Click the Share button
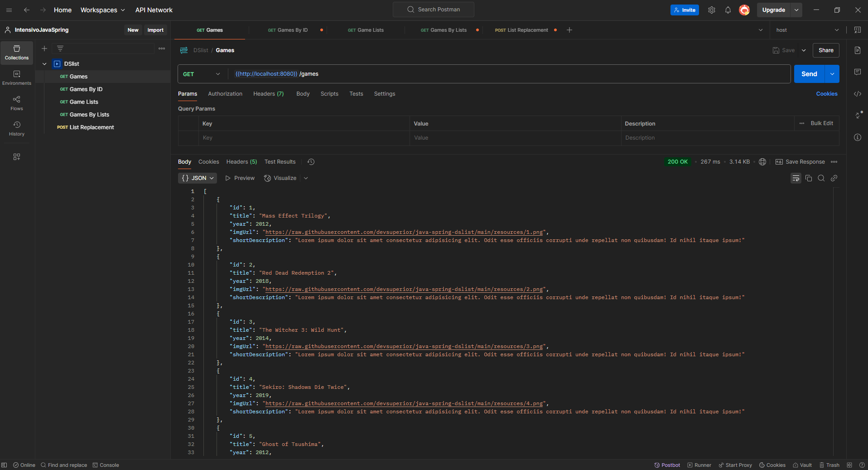This screenshot has width=868, height=470. pos(826,50)
